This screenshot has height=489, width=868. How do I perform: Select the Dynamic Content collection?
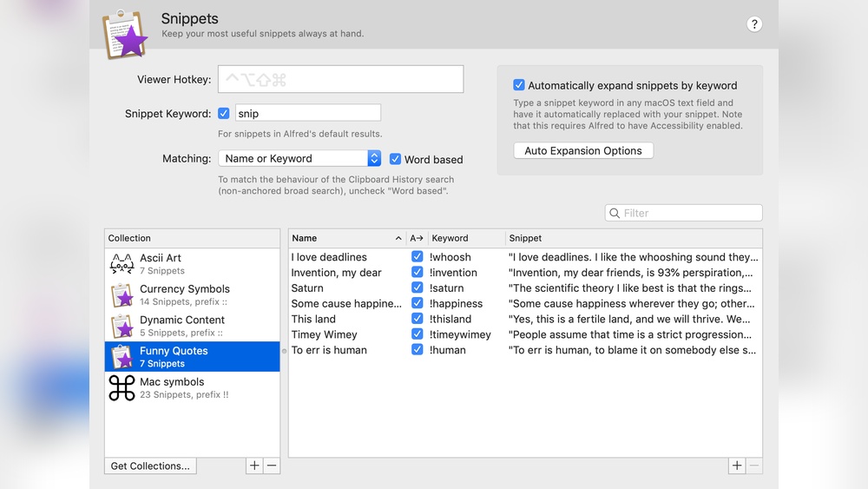click(192, 326)
